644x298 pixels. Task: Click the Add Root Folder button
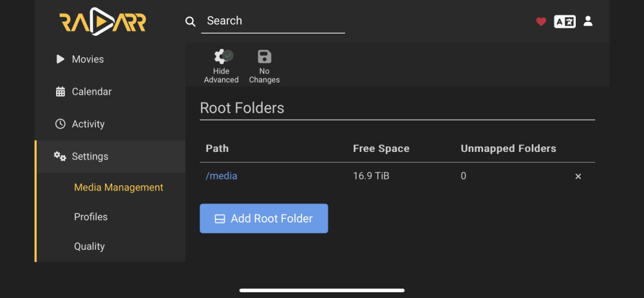coord(263,218)
